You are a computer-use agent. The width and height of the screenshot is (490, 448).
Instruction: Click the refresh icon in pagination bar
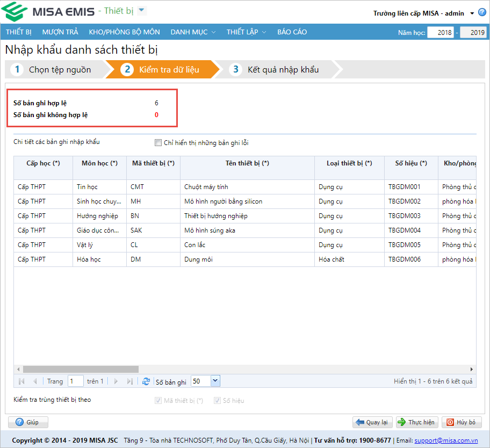(146, 381)
